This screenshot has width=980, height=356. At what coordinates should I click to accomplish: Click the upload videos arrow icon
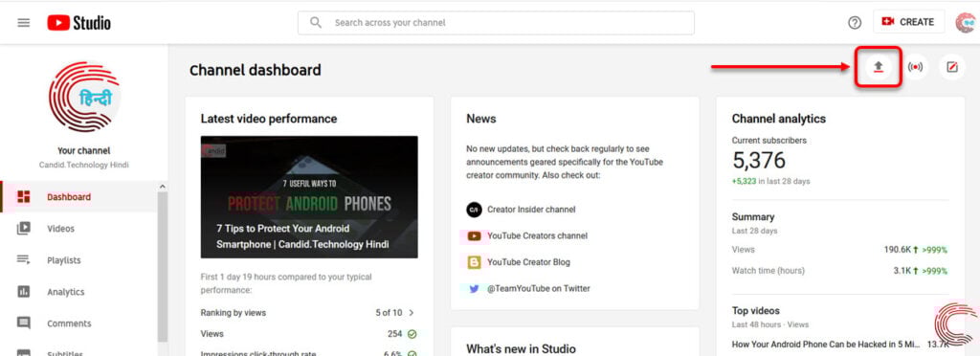[879, 67]
